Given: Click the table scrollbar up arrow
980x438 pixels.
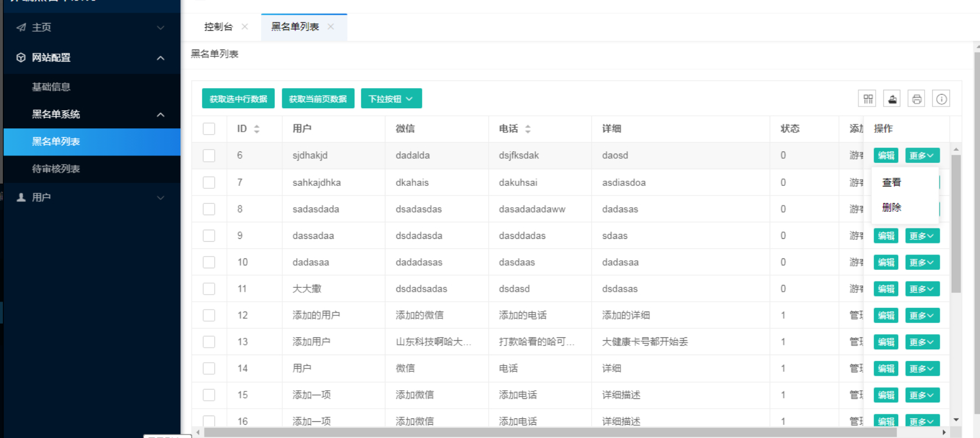Looking at the screenshot, I should 956,149.
